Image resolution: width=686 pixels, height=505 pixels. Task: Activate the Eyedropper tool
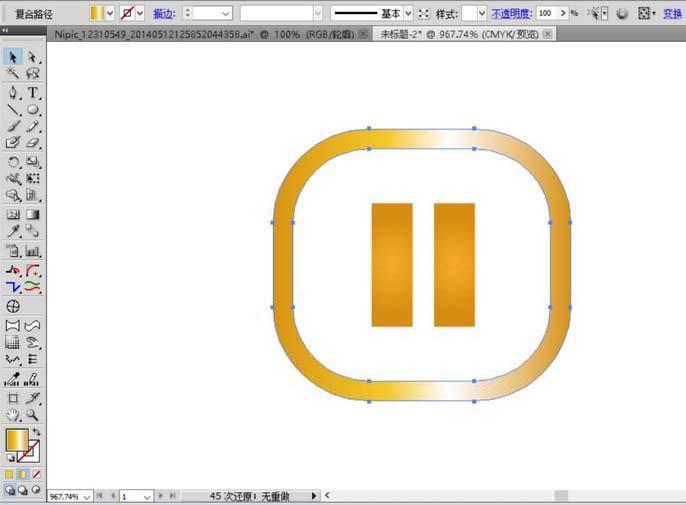pyautogui.click(x=13, y=231)
